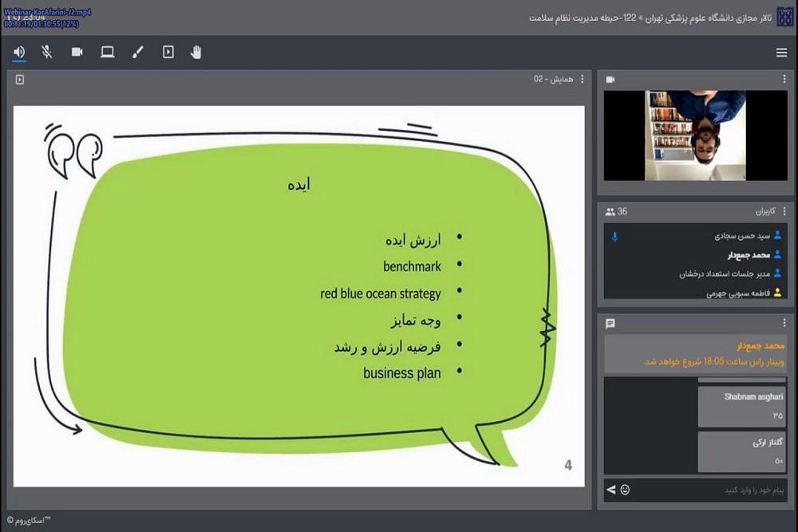Open the hamburger menu at top right
This screenshot has width=798, height=532.
[x=781, y=53]
